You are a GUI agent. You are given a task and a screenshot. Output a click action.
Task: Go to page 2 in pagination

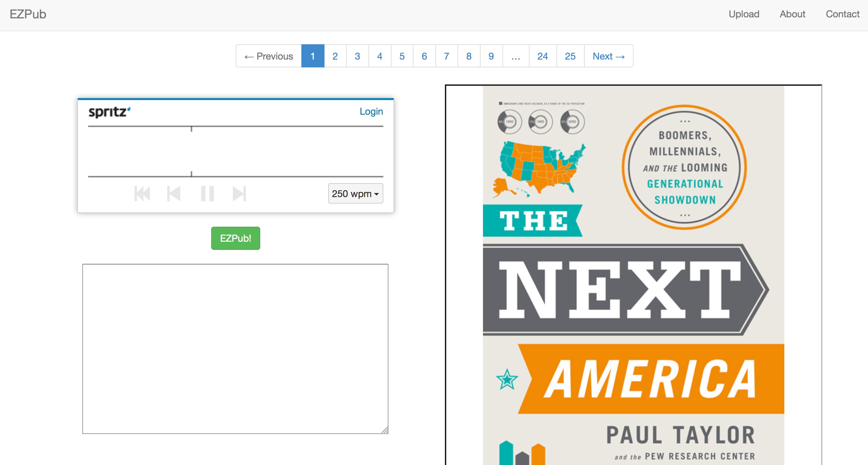(335, 56)
